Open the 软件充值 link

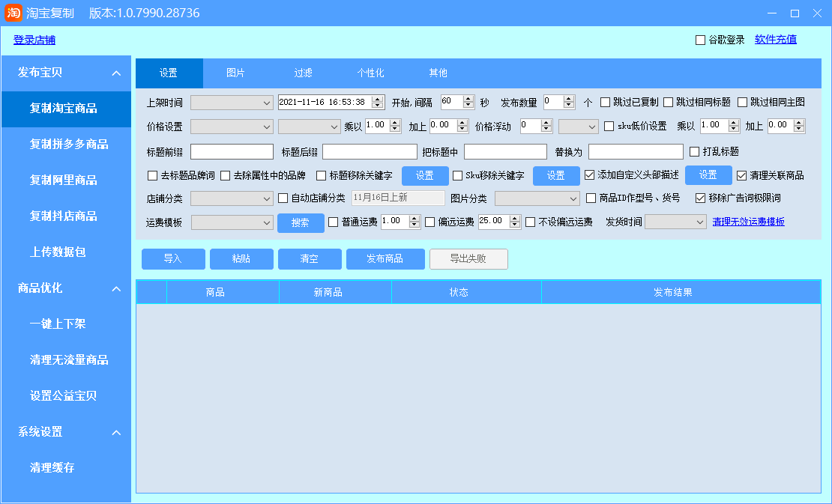click(x=776, y=39)
